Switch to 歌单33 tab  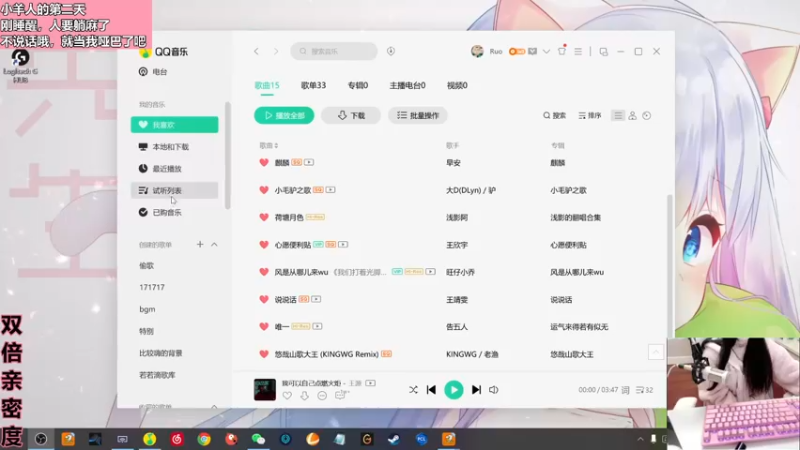click(313, 85)
